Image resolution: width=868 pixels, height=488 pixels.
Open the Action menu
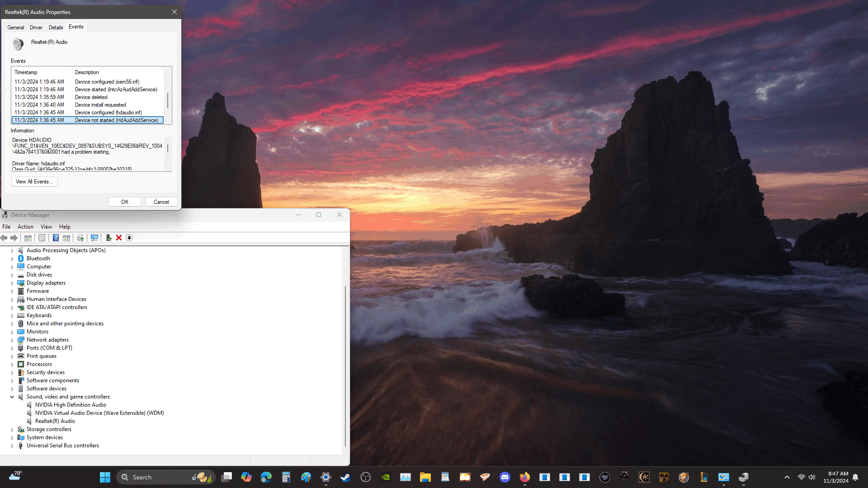[25, 227]
